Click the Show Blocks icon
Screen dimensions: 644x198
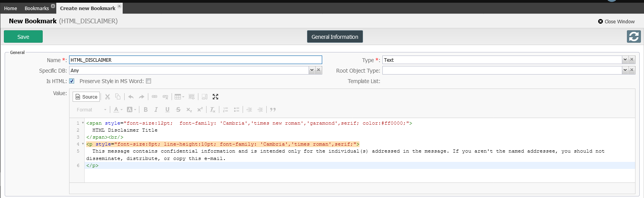pyautogui.click(x=205, y=97)
